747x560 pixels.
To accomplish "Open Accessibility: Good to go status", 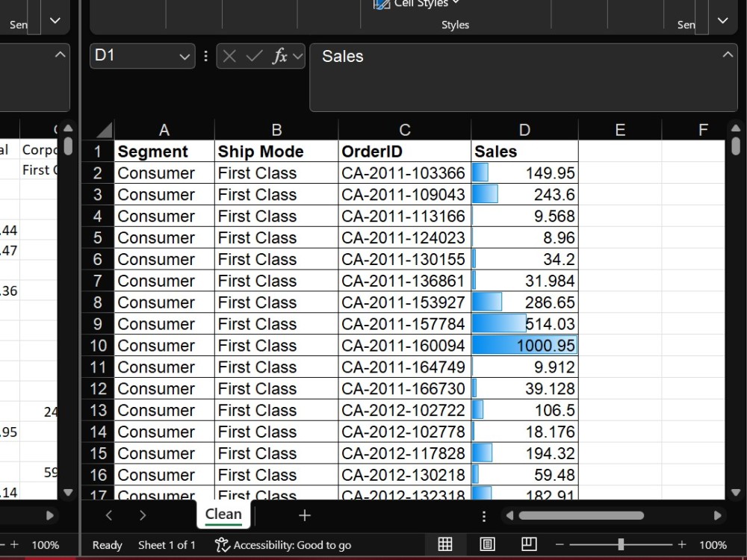I will pos(283,545).
